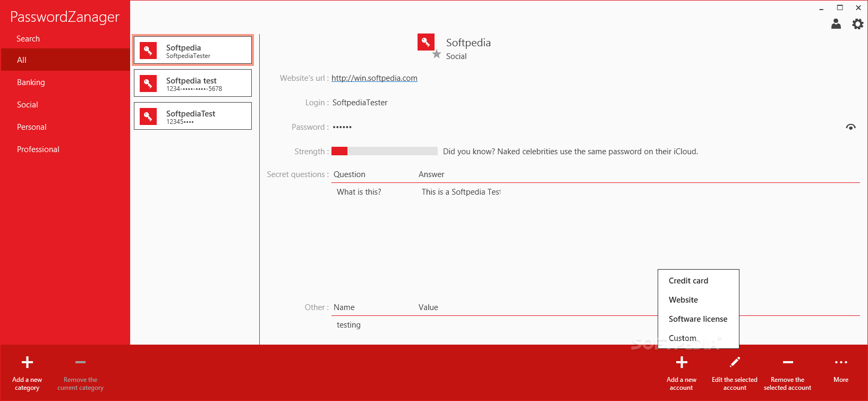868x401 pixels.
Task: Click the key icon of Softpedia test entry
Action: click(148, 83)
